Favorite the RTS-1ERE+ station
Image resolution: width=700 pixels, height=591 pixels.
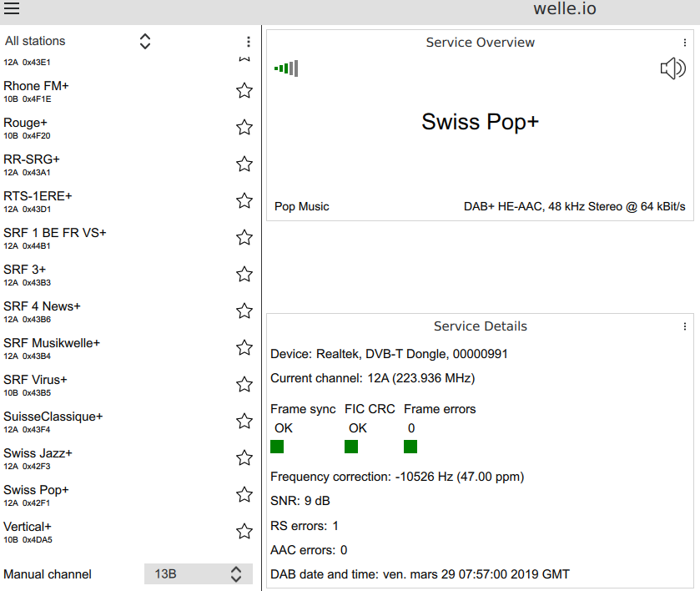click(x=244, y=200)
